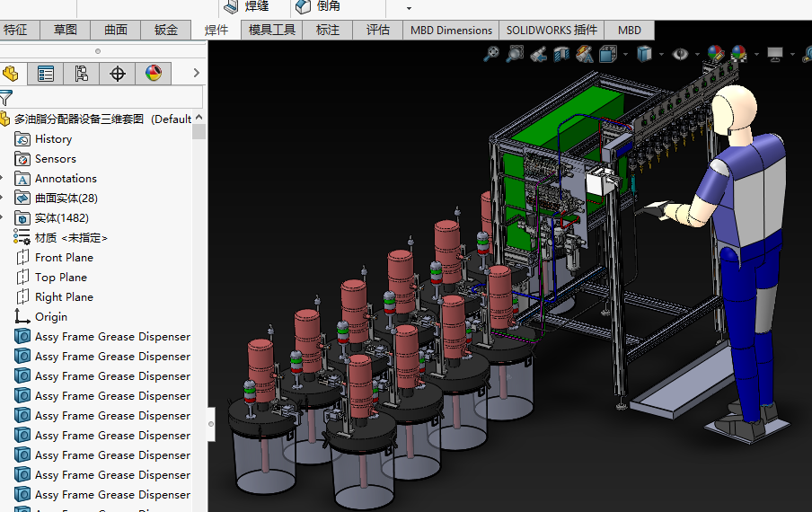Activate the Section View tool
812x512 pixels.
click(561, 55)
